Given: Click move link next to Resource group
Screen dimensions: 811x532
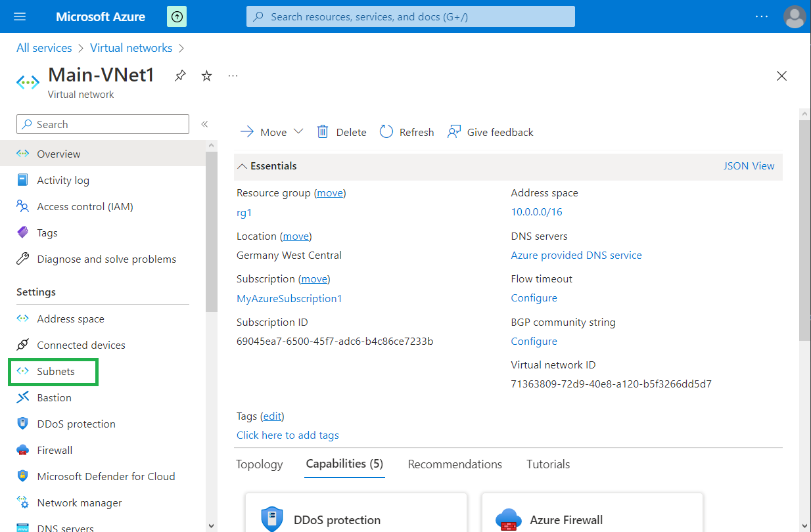Looking at the screenshot, I should [x=330, y=193].
